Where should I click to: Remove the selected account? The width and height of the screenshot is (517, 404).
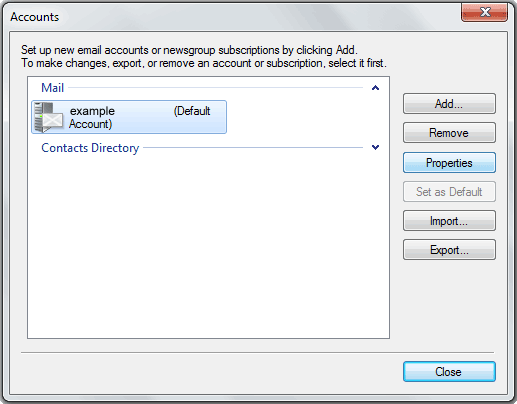(449, 133)
